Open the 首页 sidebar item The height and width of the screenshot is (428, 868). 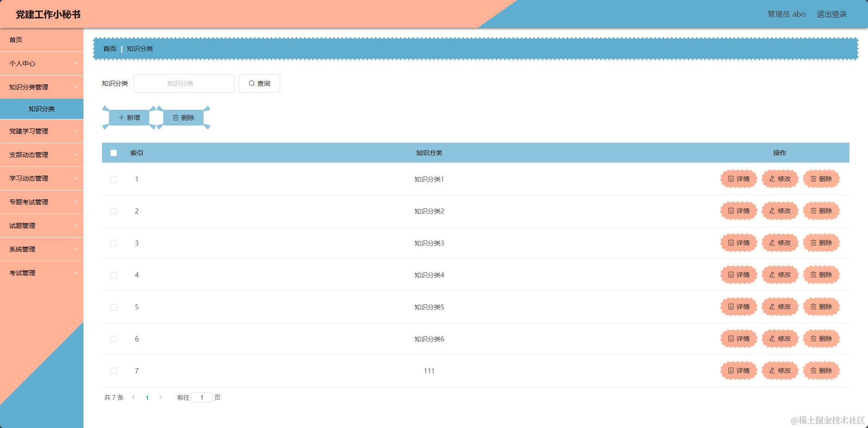42,40
